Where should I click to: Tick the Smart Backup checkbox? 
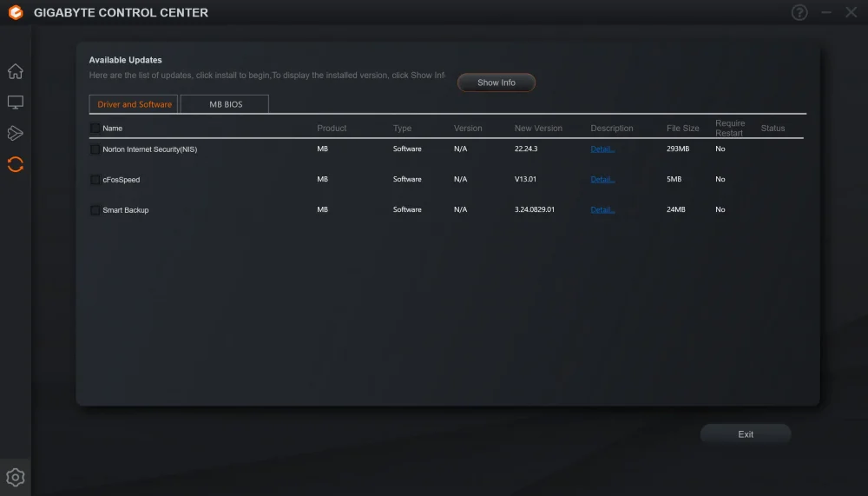[x=95, y=210]
